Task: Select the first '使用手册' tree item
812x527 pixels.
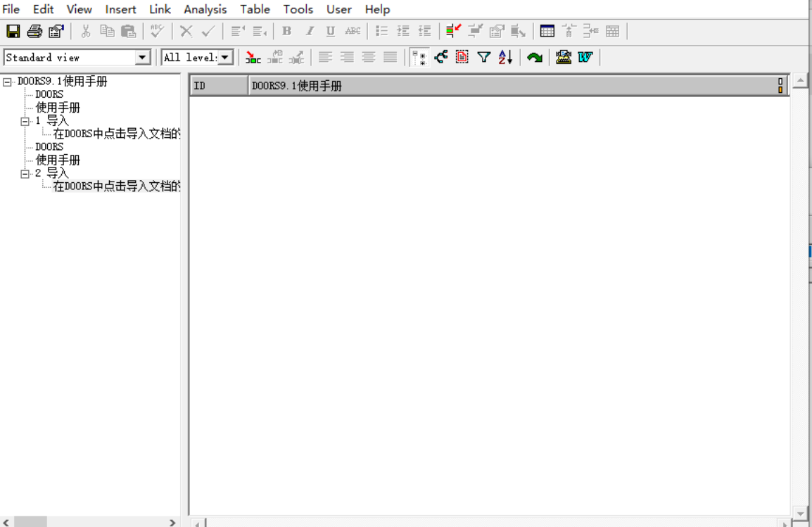Action: click(x=58, y=108)
